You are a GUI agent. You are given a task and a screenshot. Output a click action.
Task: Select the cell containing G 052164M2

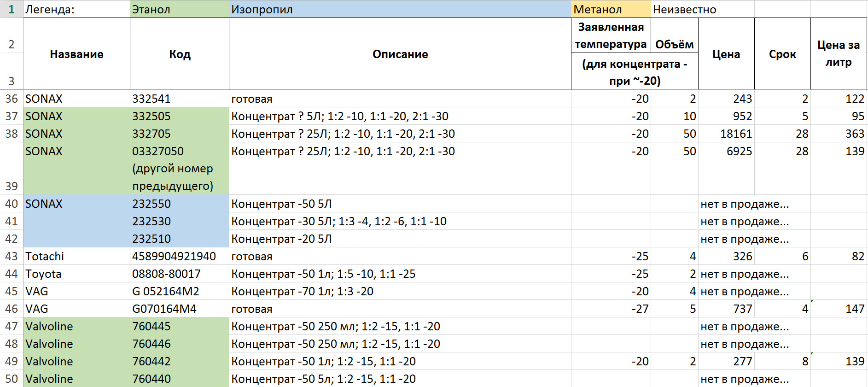coord(179,291)
